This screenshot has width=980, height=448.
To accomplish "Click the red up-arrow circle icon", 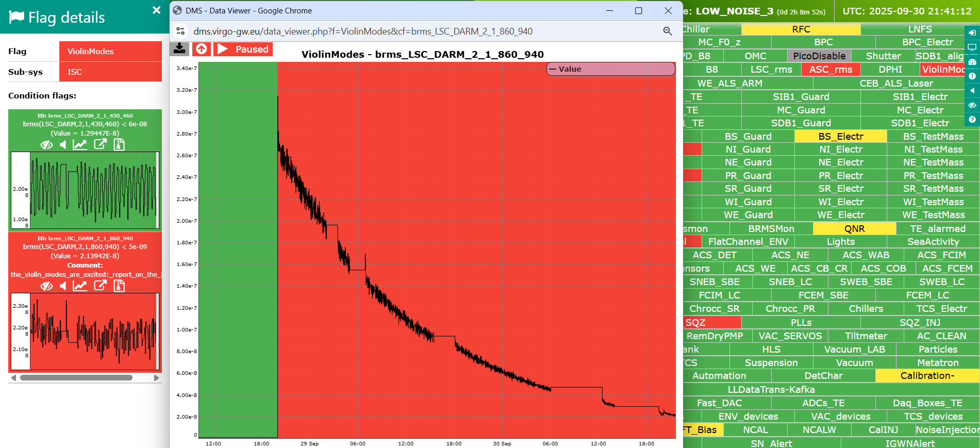I will [202, 49].
